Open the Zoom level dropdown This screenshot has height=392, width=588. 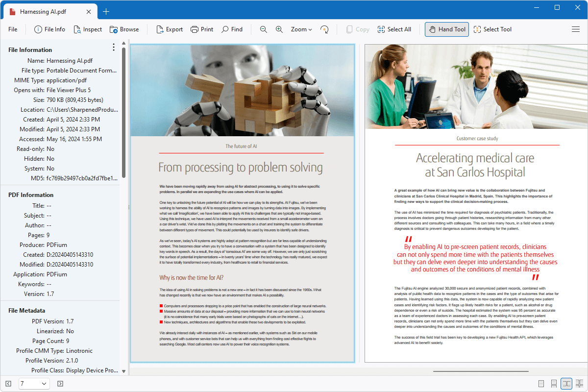click(301, 29)
